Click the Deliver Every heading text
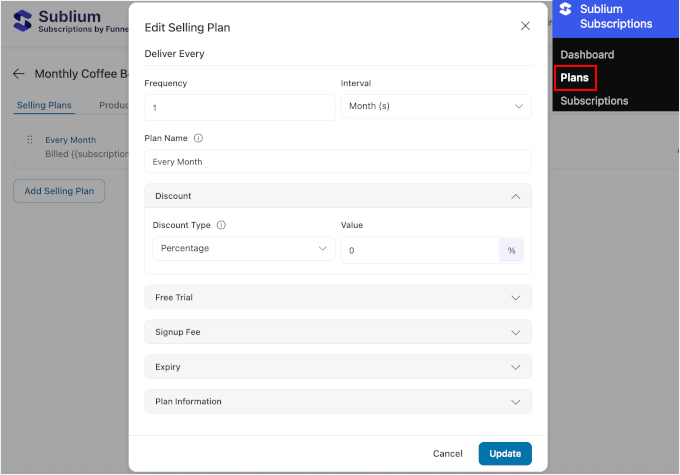Image resolution: width=680 pixels, height=475 pixels. point(174,54)
